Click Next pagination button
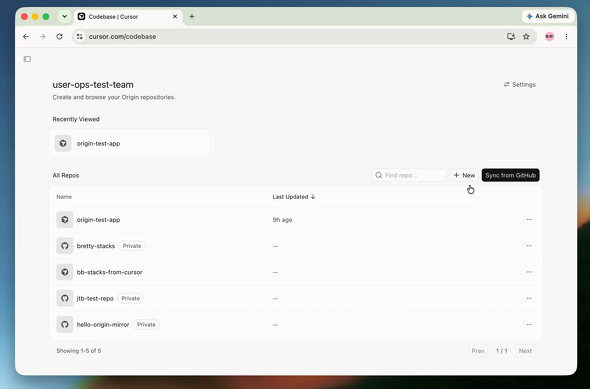Image resolution: width=590 pixels, height=389 pixels. (x=525, y=351)
